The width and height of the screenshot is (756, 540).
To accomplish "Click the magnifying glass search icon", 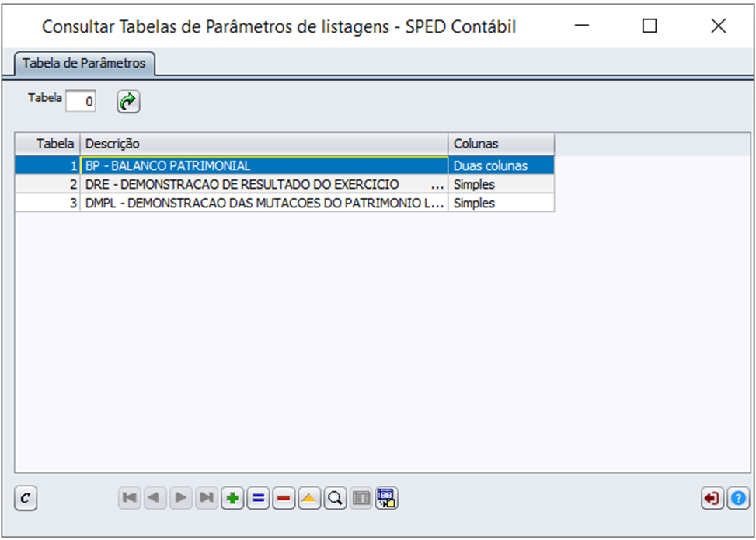I will [x=335, y=498].
